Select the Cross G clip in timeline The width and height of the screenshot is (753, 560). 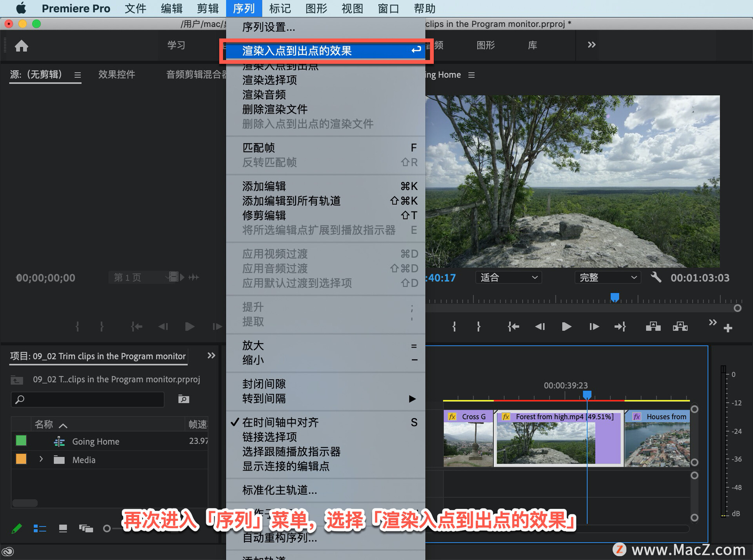[468, 438]
